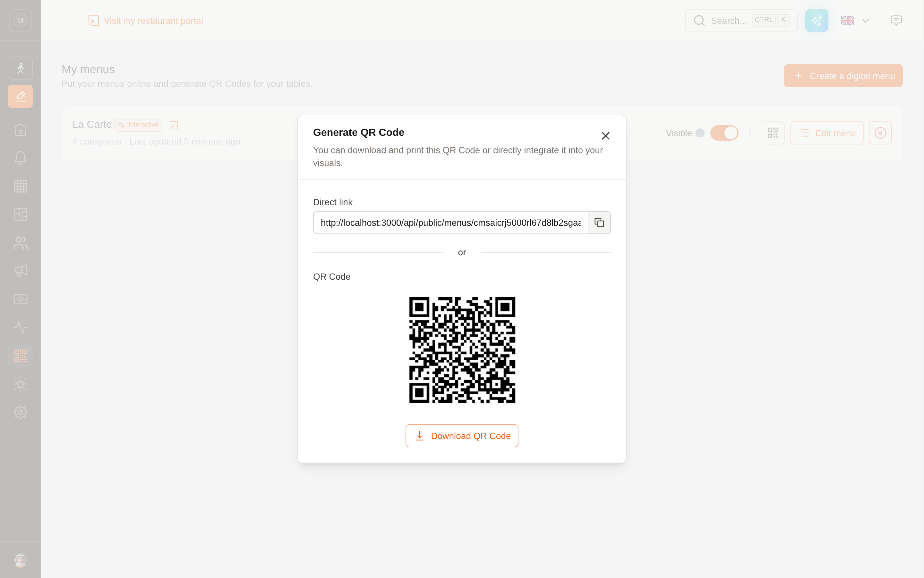Open the walking person sidebar icon
The image size is (924, 578).
click(x=20, y=68)
